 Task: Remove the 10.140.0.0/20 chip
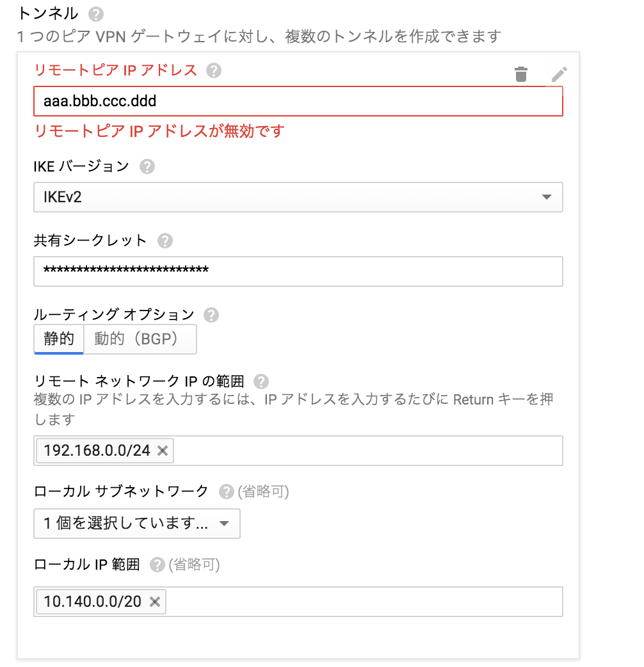[155, 602]
